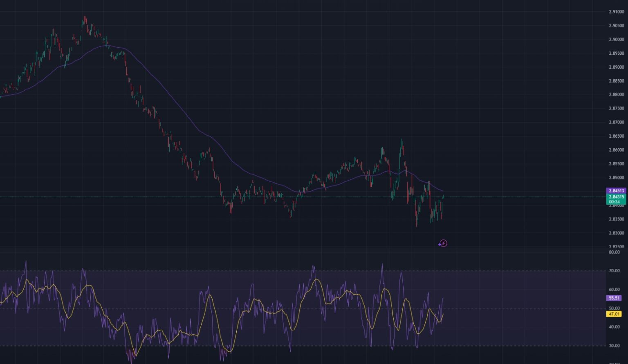
Task: Click the 70.00 overbought level label
Action: pyautogui.click(x=614, y=271)
